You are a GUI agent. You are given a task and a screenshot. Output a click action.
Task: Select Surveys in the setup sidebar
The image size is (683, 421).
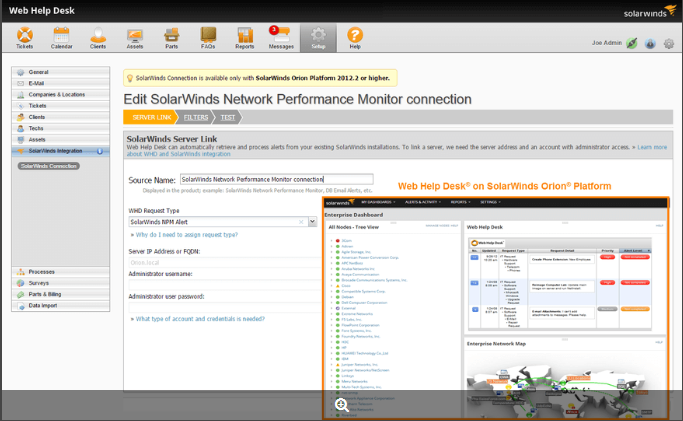(61, 283)
